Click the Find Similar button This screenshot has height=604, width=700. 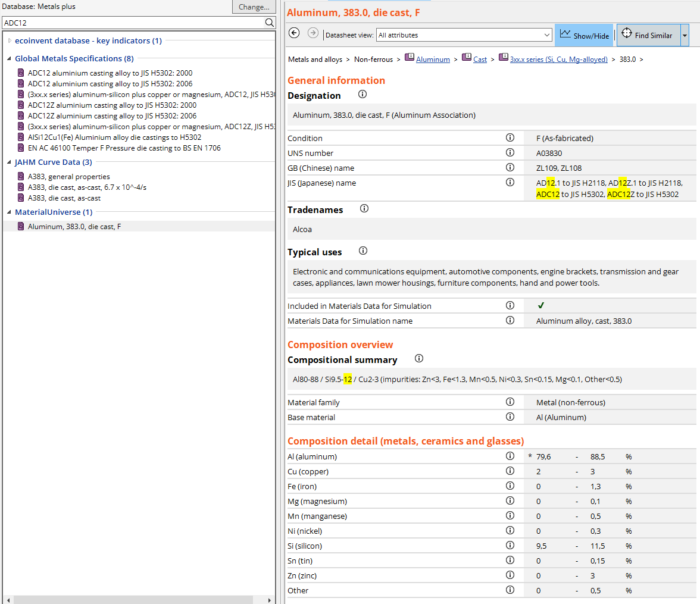[x=646, y=35]
